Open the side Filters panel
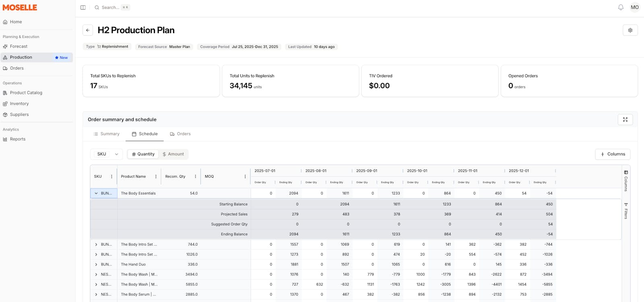 coord(626,211)
